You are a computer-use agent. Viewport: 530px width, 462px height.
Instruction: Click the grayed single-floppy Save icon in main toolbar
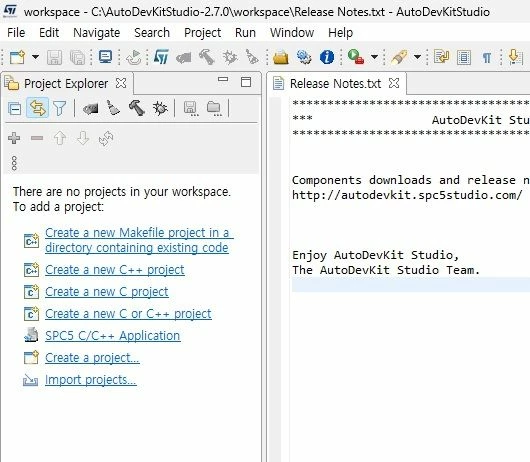coord(54,57)
